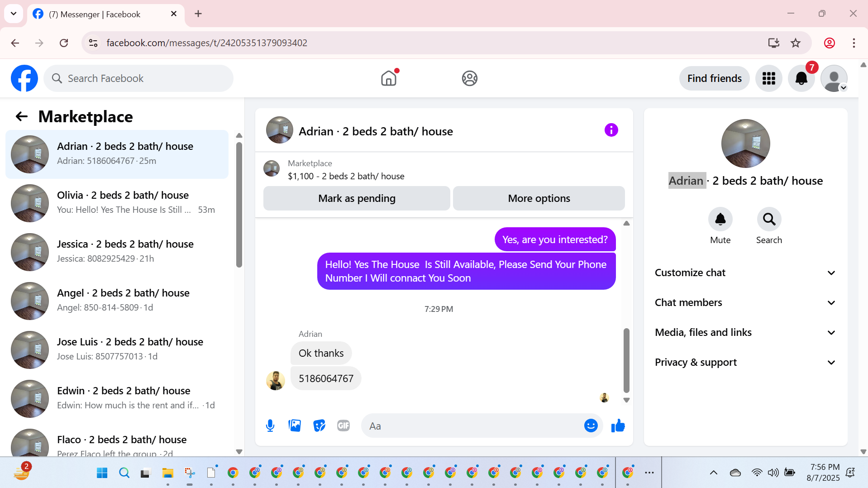This screenshot has height=488, width=868.
Task: Open Edwin's marketplace conversation
Action: (117, 399)
